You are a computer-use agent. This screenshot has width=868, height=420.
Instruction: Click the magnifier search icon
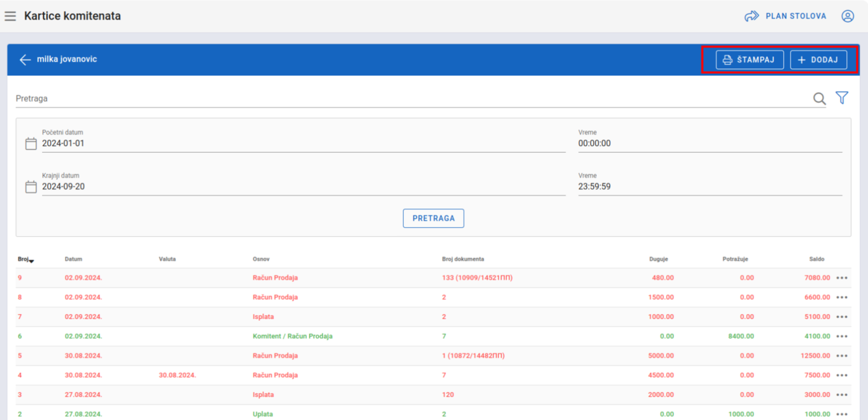click(x=819, y=98)
